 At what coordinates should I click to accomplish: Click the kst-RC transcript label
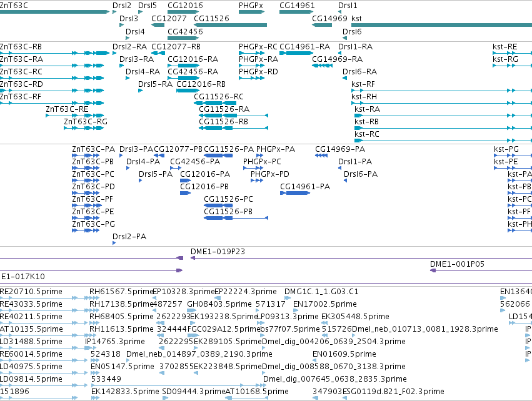tap(366, 134)
